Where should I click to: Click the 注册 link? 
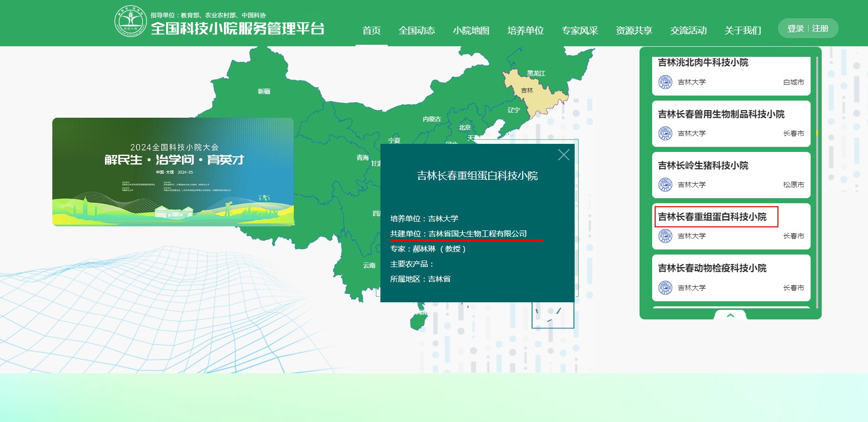pos(820,29)
